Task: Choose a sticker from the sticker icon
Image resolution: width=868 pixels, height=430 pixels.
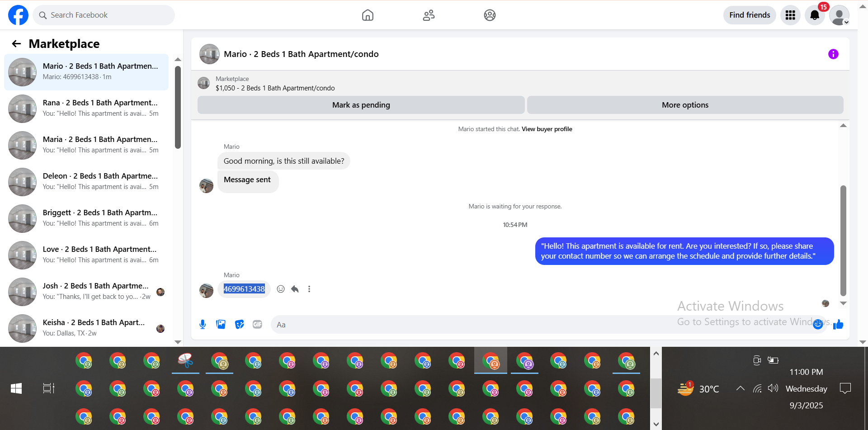Action: pos(239,324)
